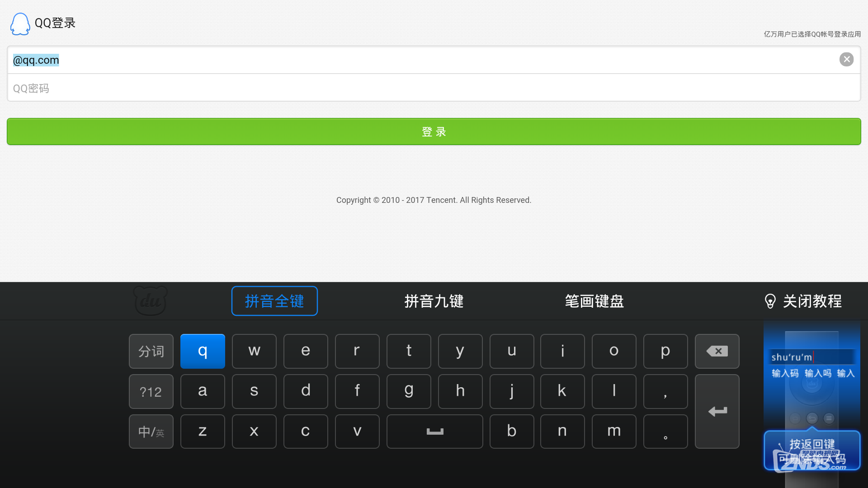The width and height of the screenshot is (868, 488).
Task: Select the 拼音全键 keyboard tab
Action: pyautogui.click(x=274, y=301)
